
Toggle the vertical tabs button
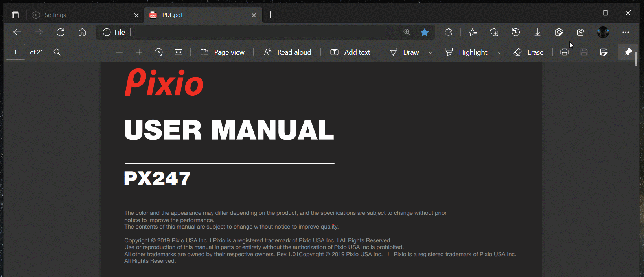click(x=15, y=15)
